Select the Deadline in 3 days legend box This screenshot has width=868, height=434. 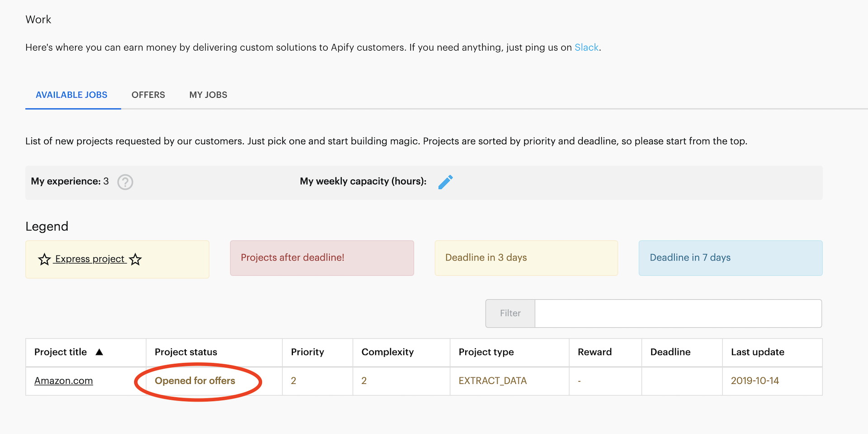[x=526, y=258]
